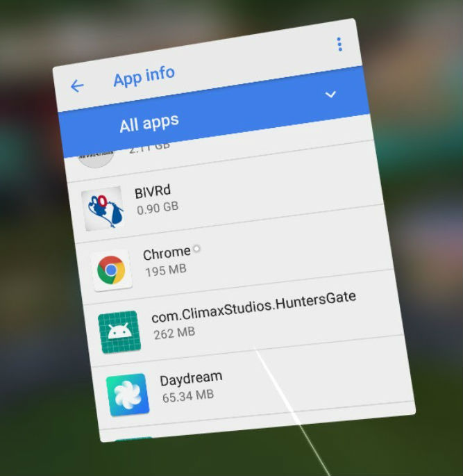Viewport: 463px width, 476px height.
Task: Click the small circle badge next to Chrome
Action: (x=196, y=249)
